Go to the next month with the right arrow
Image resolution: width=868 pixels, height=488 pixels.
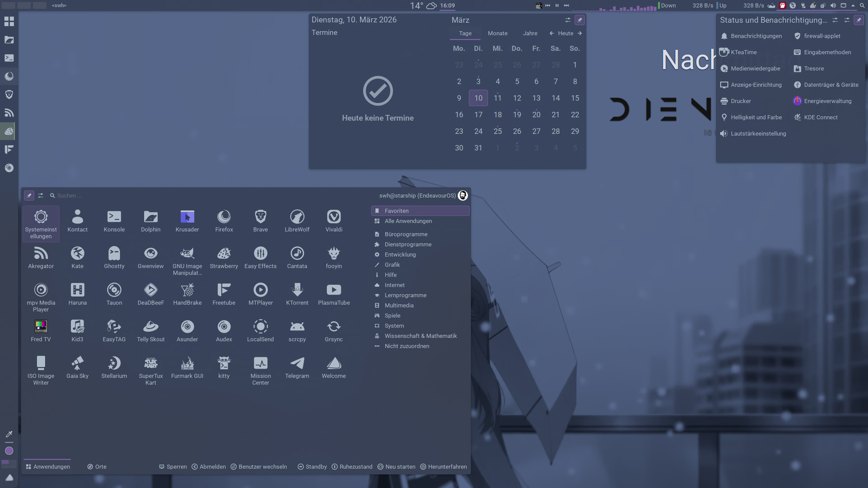(x=580, y=33)
